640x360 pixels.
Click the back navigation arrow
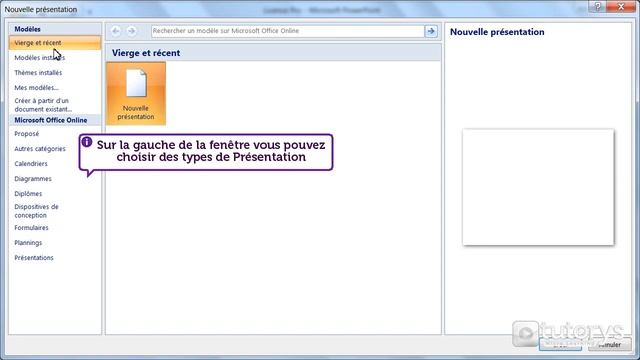116,31
